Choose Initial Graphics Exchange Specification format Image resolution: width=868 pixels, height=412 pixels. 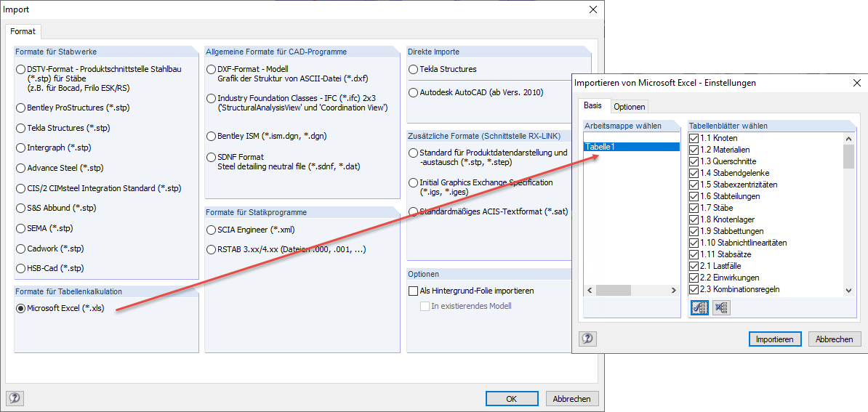(x=413, y=182)
